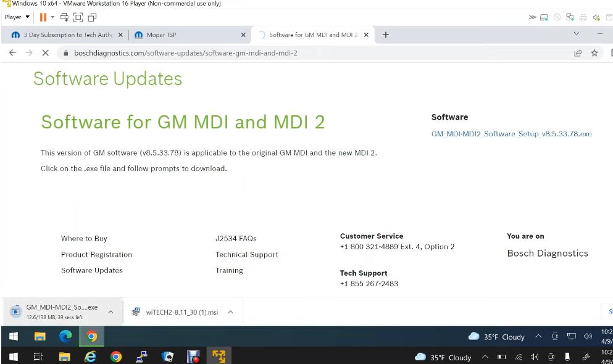Bookmark this page with the star icon
The width and height of the screenshot is (613, 364).
[594, 52]
